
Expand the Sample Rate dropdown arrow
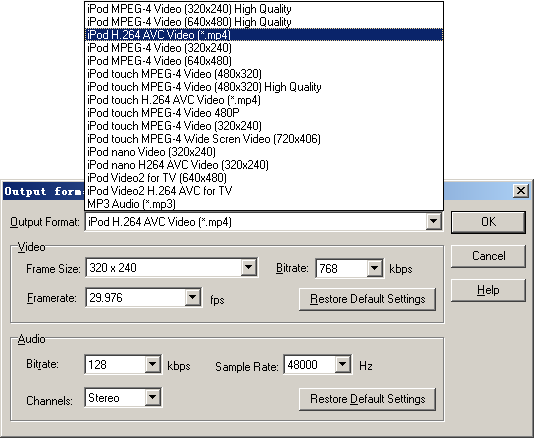pos(342,364)
